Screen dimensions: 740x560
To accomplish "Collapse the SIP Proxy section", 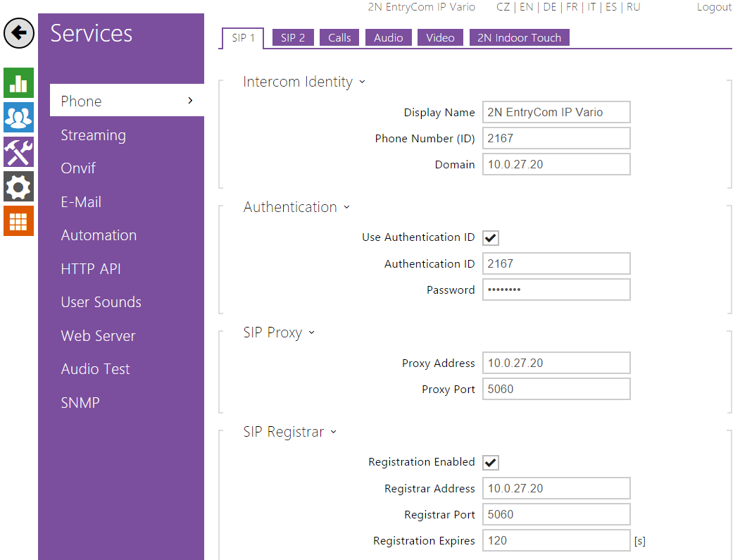I will (279, 332).
